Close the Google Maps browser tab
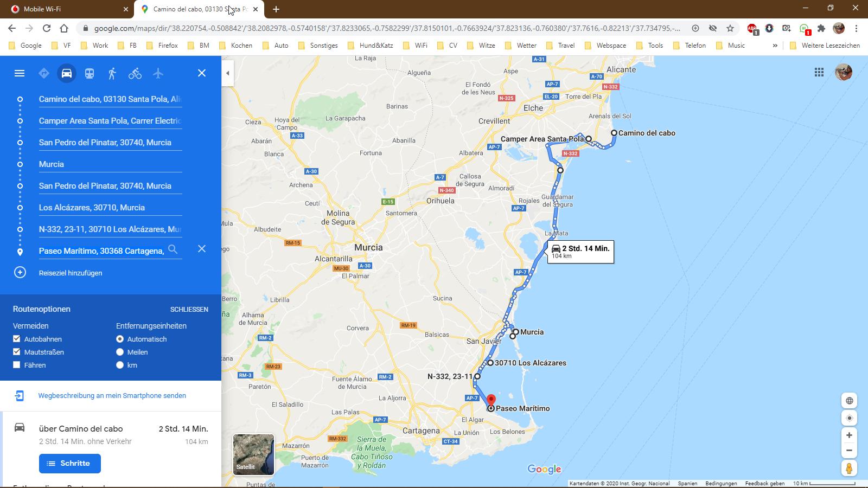868x488 pixels. point(256,9)
